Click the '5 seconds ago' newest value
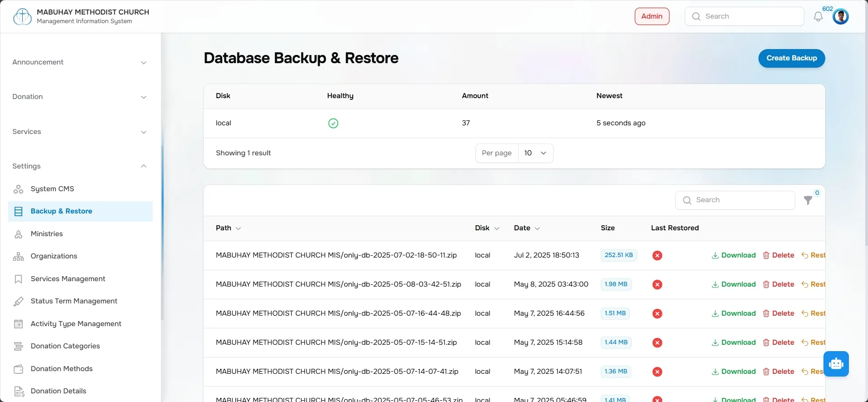 pos(621,123)
